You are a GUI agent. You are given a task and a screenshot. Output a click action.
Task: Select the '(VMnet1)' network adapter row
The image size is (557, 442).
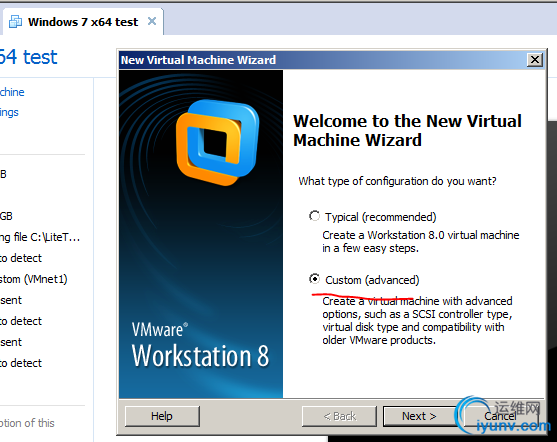click(34, 279)
